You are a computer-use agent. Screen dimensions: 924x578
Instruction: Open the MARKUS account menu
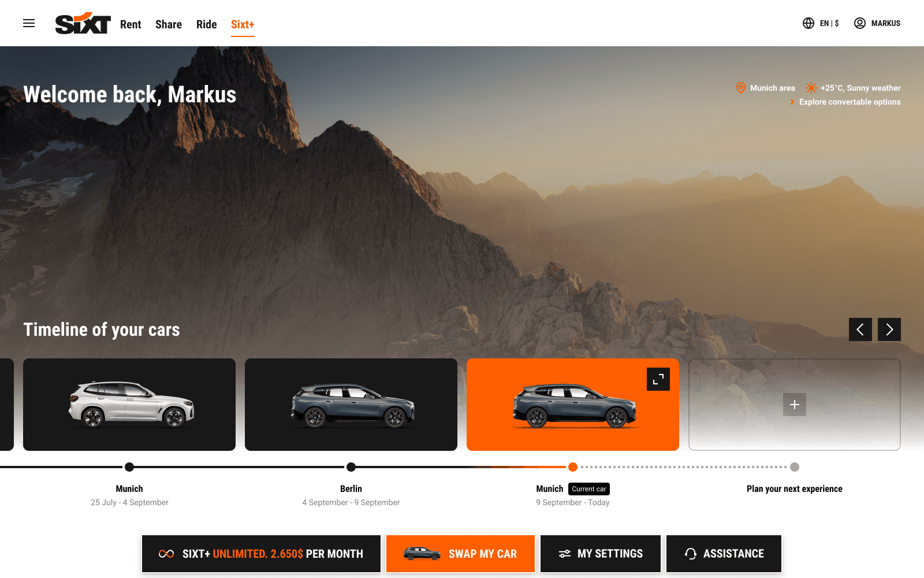[x=886, y=23]
